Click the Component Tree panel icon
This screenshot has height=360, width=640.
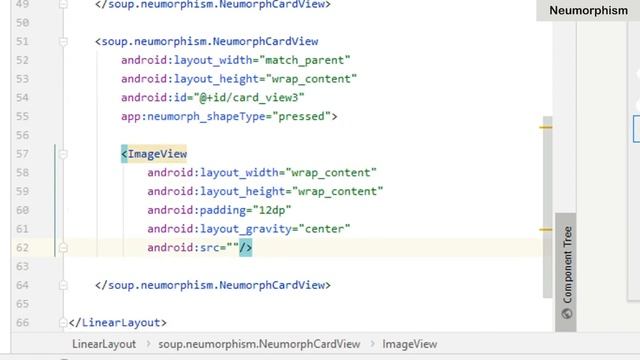click(x=567, y=313)
